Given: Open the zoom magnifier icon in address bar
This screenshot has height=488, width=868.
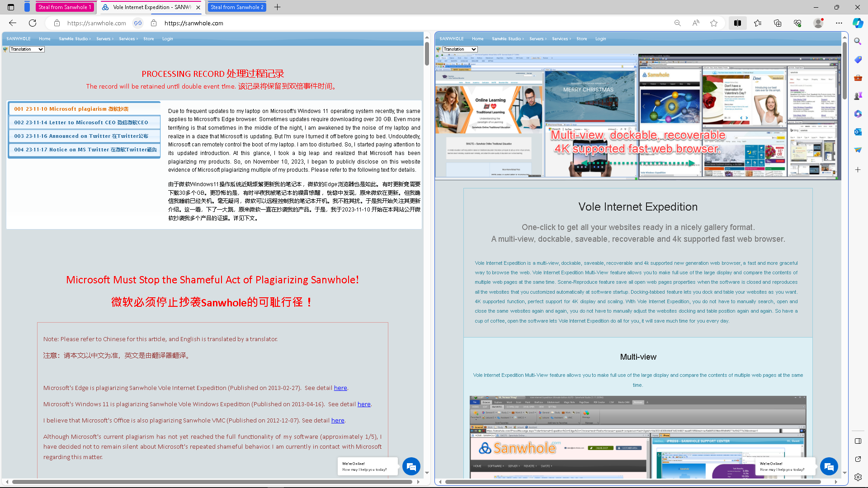Looking at the screenshot, I should coord(677,23).
